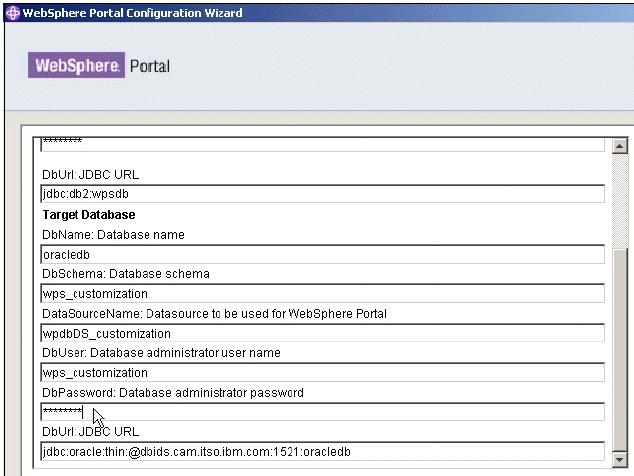Click 'DbUser: Database administrator user name' label

[x=161, y=353]
